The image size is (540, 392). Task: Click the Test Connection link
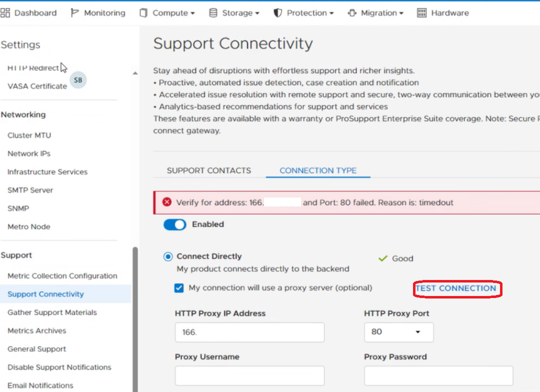tap(456, 288)
